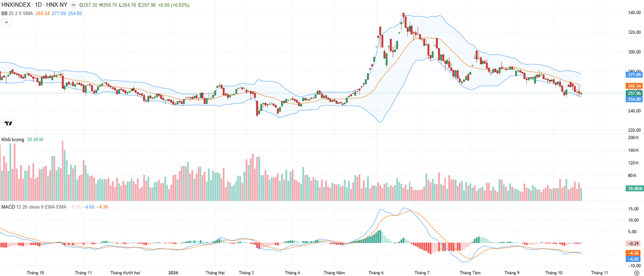
Task: Select the MACD 12 26 close 9 legend
Action: click(33, 206)
